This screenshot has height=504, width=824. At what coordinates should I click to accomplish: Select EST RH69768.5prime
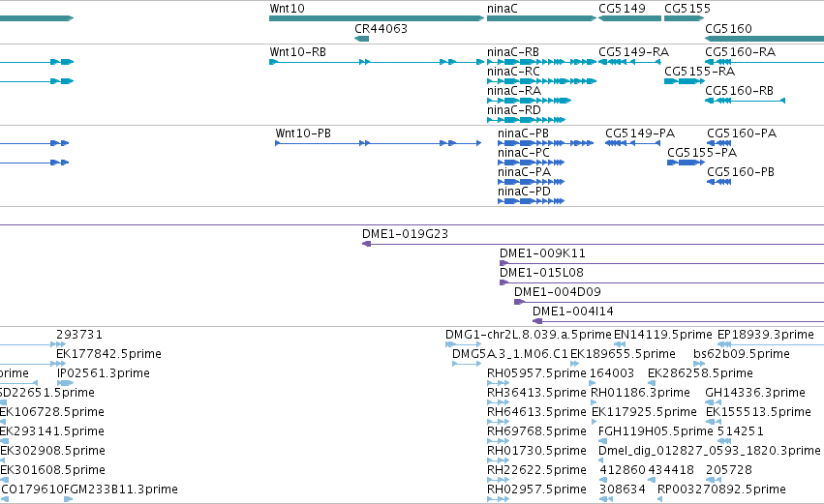click(536, 431)
